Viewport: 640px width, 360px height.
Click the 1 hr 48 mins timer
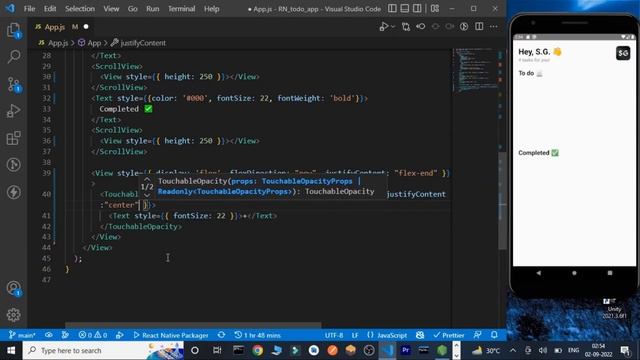click(x=258, y=335)
